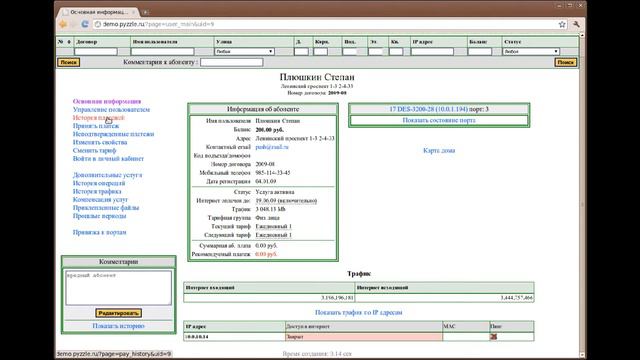The image size is (640, 360).
Task: Click the Показать трафик по IP адресам link
Action: coord(358,312)
